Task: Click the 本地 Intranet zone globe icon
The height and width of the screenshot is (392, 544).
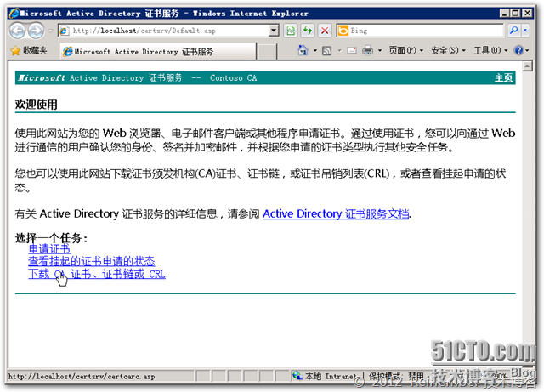Action: [x=297, y=376]
